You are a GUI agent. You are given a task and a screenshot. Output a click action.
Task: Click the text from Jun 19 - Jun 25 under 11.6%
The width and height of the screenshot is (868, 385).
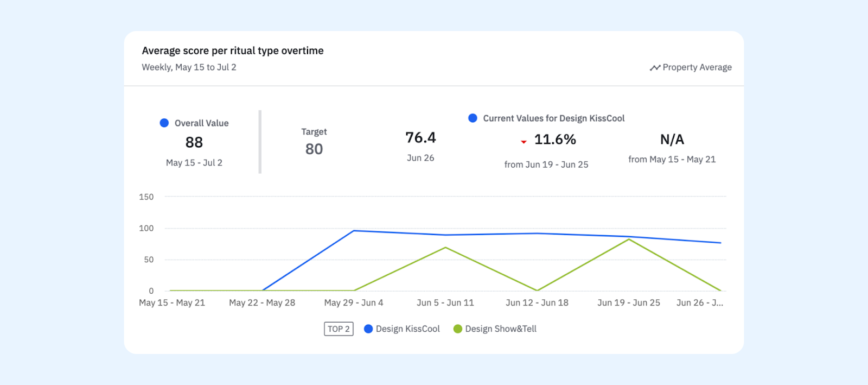point(546,165)
